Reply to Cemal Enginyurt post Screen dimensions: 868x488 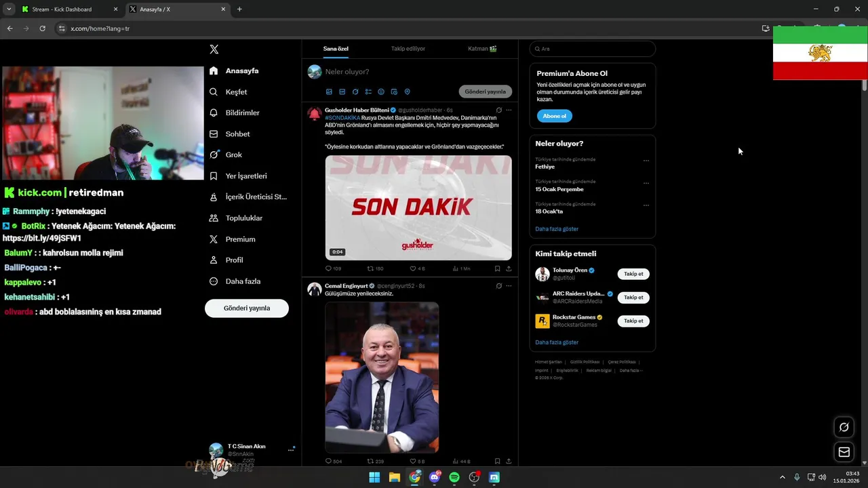(333, 462)
